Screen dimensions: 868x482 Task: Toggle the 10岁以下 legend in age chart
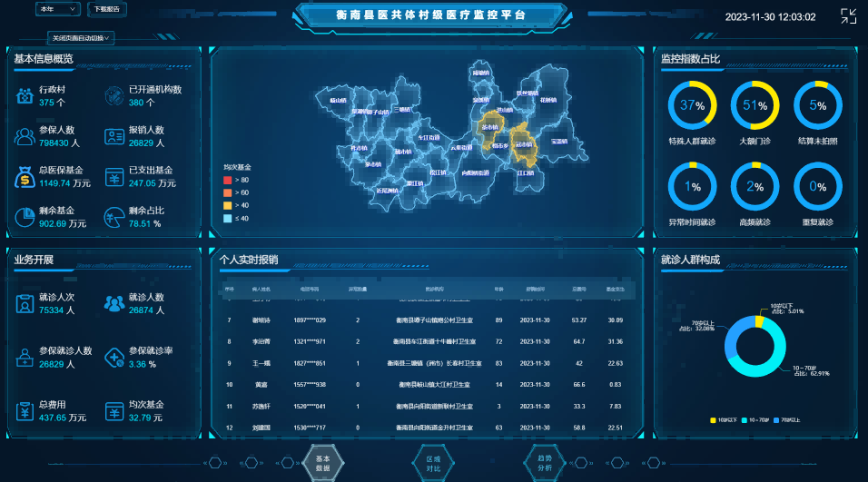[727, 420]
